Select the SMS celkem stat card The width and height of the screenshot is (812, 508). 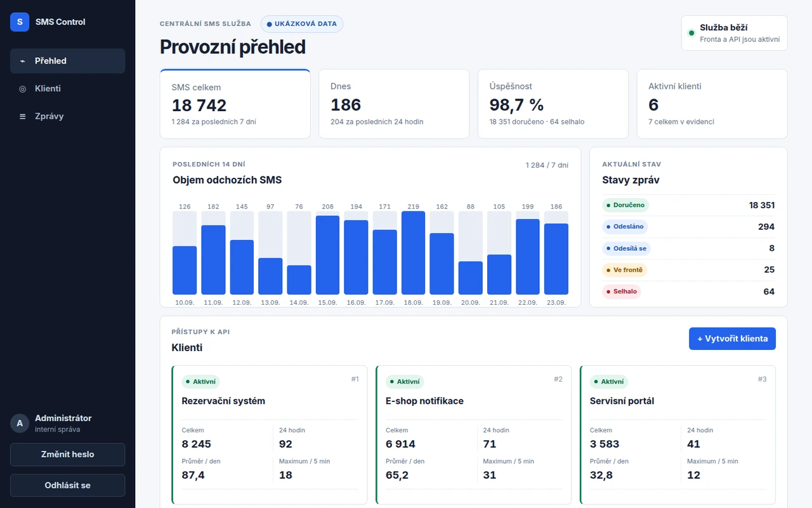pyautogui.click(x=235, y=104)
